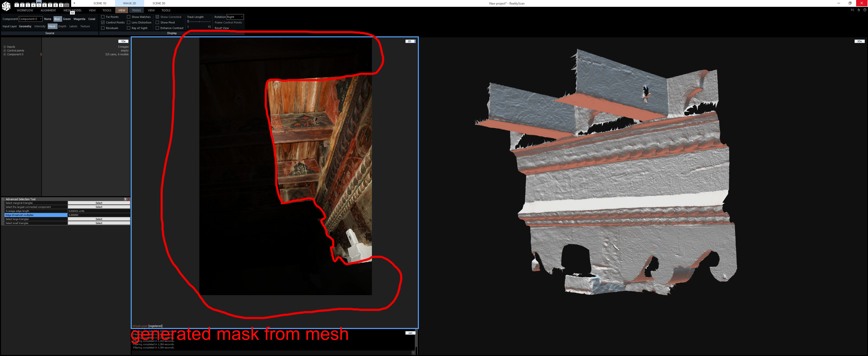
Task: Open the RealityScan application logo menu
Action: pos(6,6)
